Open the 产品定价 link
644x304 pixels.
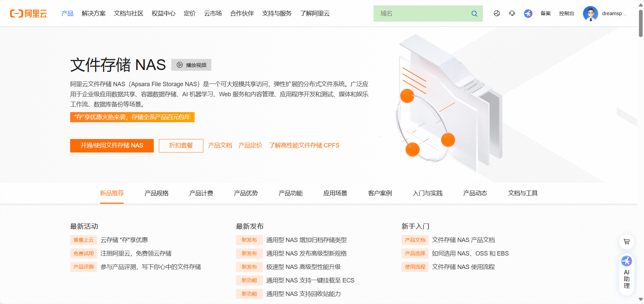250,145
